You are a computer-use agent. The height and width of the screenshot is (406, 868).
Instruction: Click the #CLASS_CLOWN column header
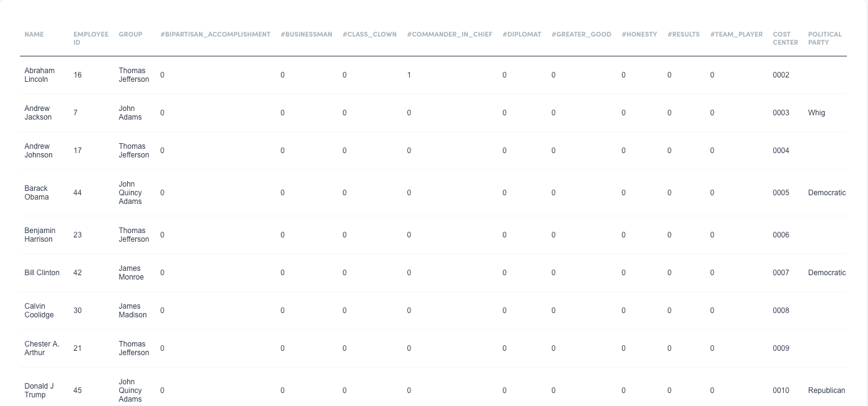click(370, 35)
